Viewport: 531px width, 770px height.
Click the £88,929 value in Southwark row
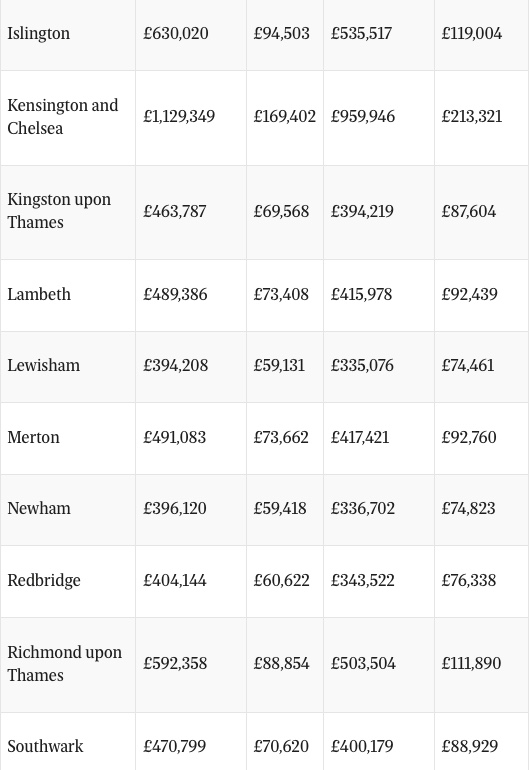[x=470, y=746]
